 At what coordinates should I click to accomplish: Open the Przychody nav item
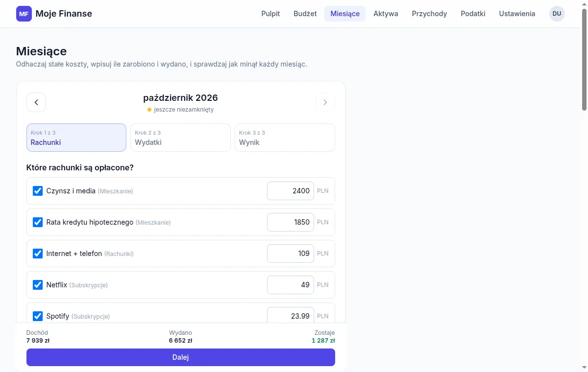coord(429,14)
